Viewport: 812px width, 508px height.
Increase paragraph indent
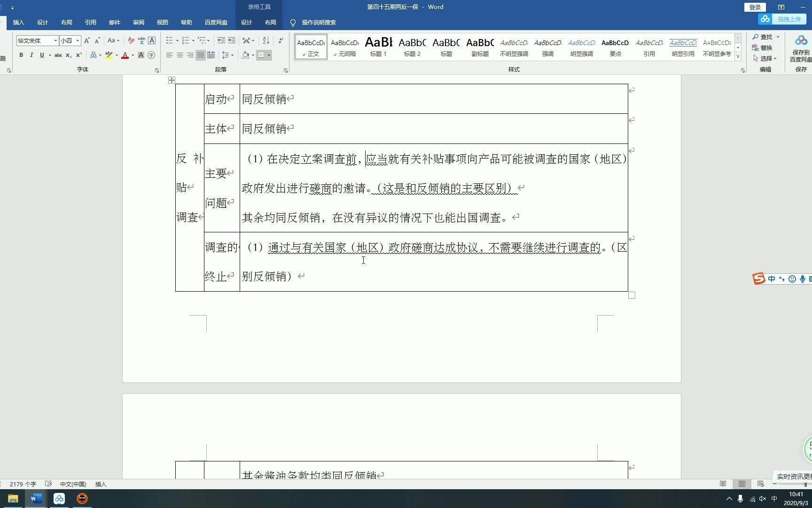[232, 40]
